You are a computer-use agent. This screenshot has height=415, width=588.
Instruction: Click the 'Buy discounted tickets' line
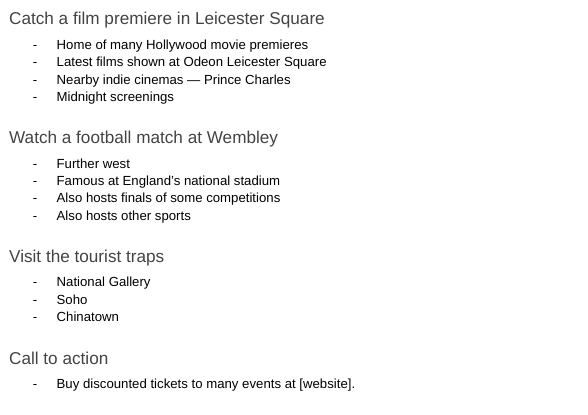tap(206, 384)
